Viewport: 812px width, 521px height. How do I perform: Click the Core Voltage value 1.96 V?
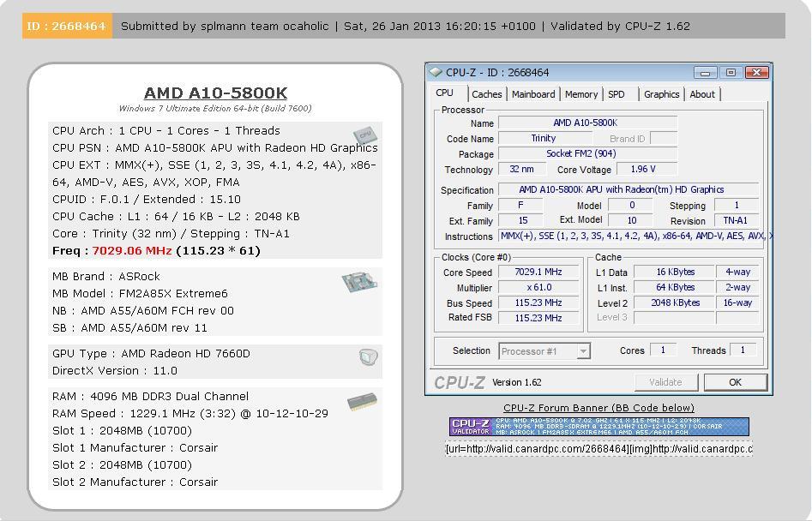point(646,169)
